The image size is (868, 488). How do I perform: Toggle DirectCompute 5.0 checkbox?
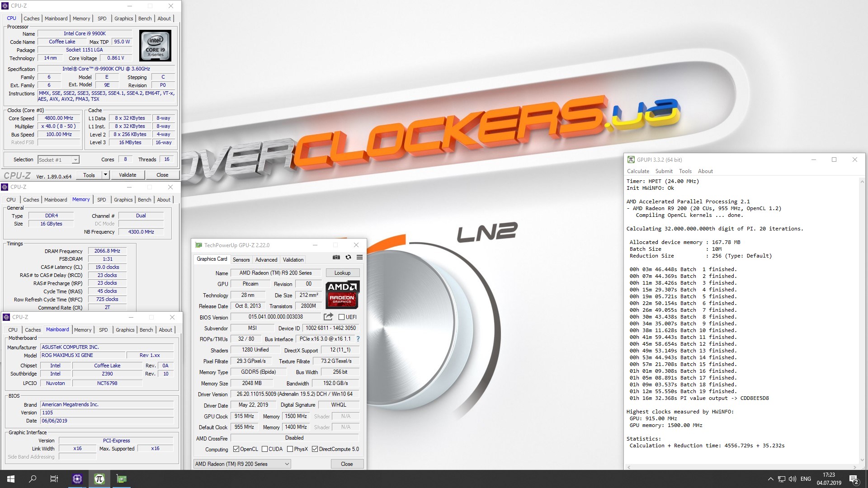point(315,449)
